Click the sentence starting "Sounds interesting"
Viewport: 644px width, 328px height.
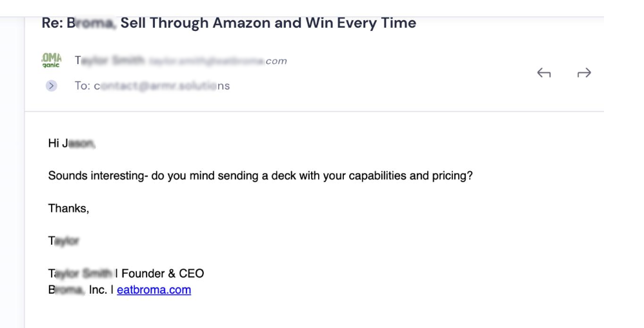(x=261, y=176)
